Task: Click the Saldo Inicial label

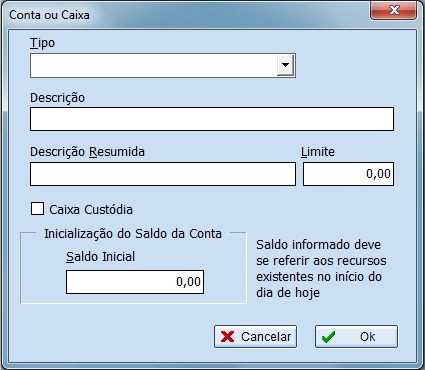Action: (x=100, y=257)
